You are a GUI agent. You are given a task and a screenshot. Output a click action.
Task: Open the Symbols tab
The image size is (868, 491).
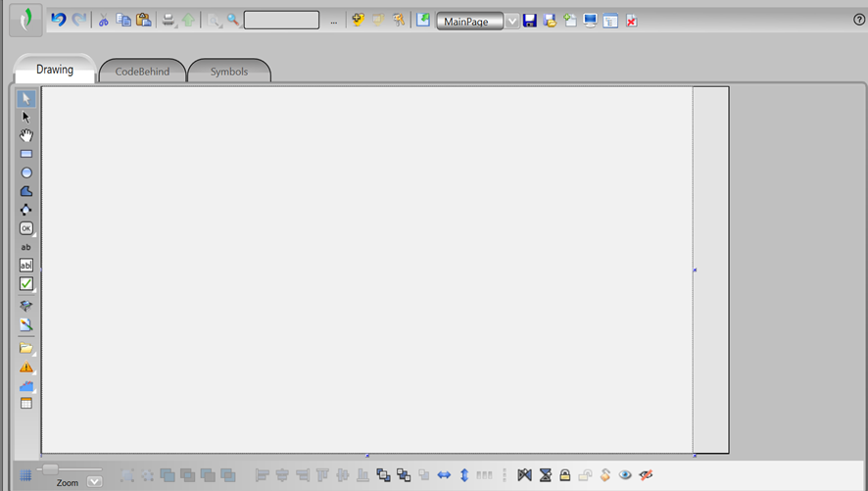click(229, 72)
